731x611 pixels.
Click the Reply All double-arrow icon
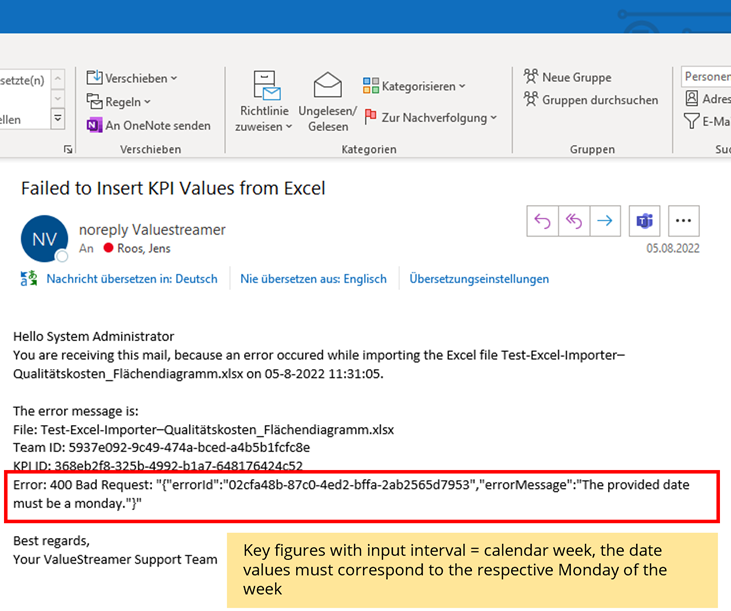click(x=574, y=221)
